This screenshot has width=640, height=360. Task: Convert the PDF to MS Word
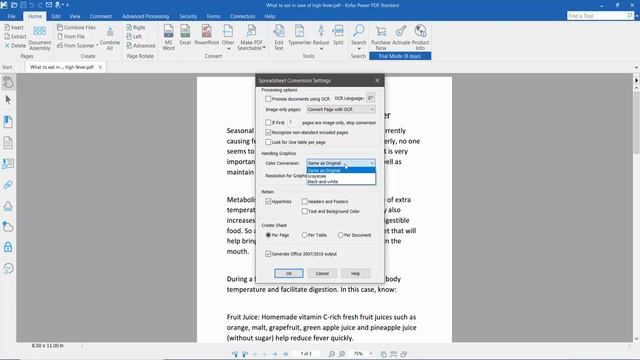(x=168, y=37)
